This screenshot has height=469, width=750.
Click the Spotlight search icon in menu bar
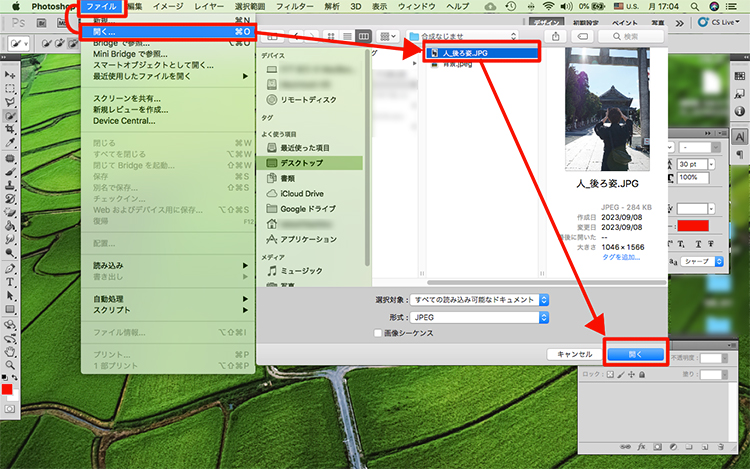695,7
